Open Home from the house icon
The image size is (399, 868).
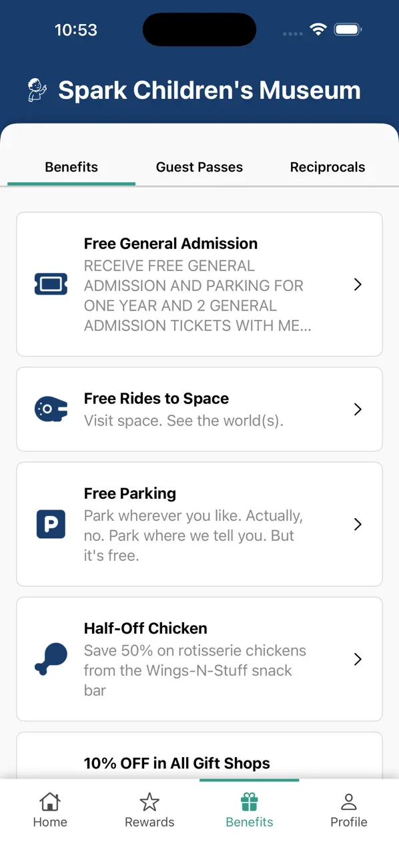coord(50,801)
